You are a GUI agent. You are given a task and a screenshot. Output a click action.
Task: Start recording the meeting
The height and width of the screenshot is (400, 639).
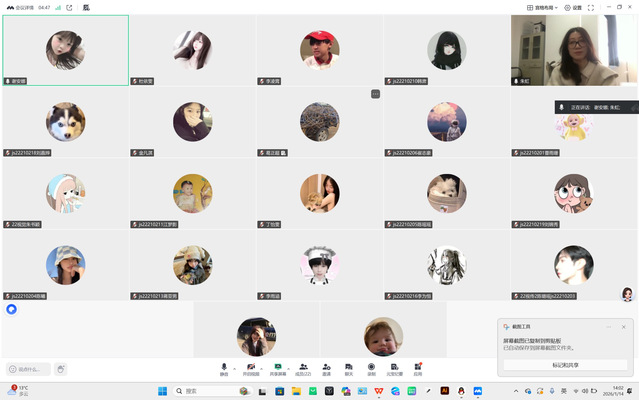(371, 367)
